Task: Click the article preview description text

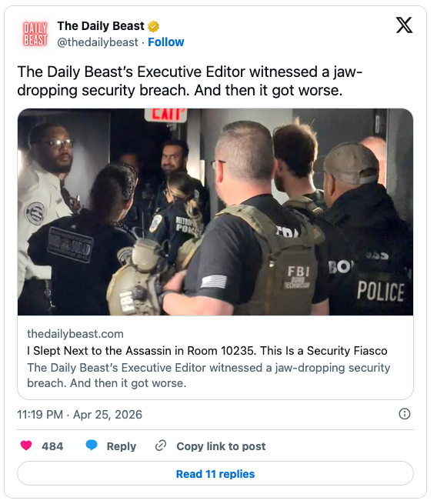Action: coord(208,375)
